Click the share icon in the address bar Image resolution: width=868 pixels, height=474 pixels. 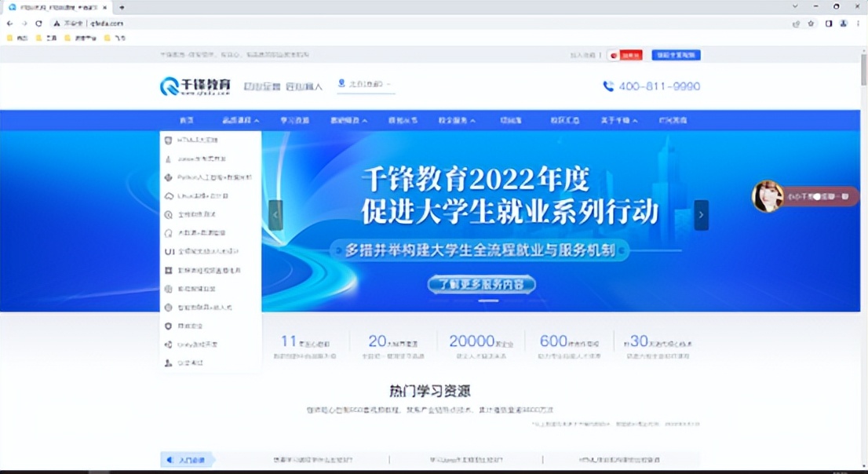(796, 24)
